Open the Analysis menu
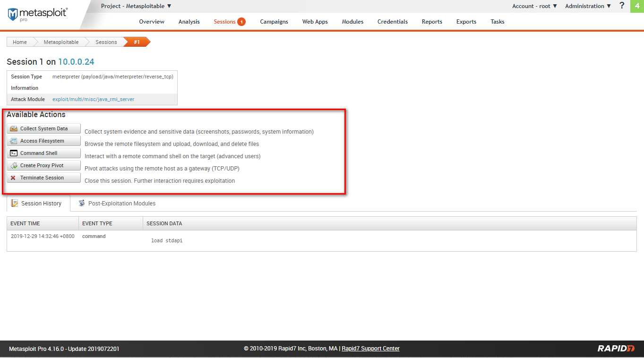The width and height of the screenshot is (644, 358). tap(189, 22)
